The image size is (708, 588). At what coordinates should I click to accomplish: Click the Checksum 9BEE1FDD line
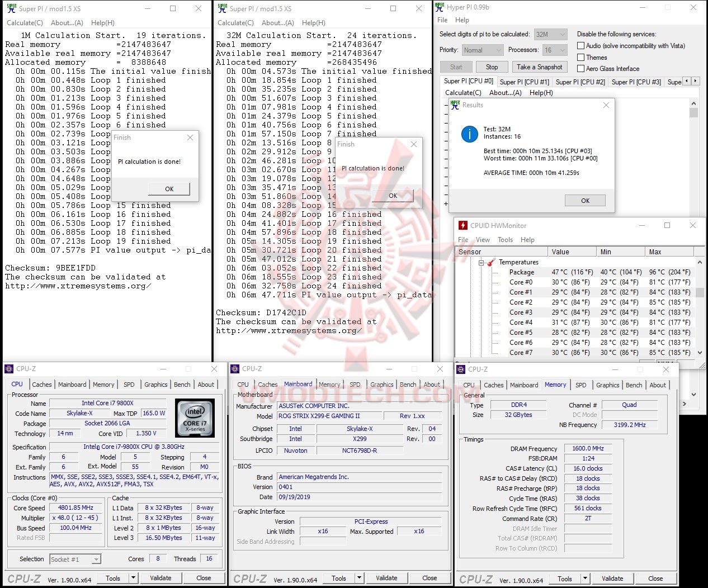pyautogui.click(x=50, y=268)
